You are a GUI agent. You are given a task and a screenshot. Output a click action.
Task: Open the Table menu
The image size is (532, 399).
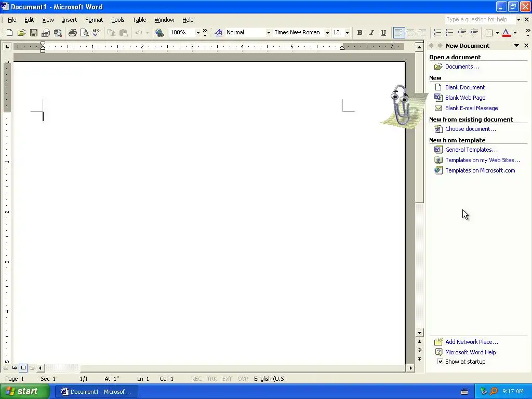click(139, 20)
